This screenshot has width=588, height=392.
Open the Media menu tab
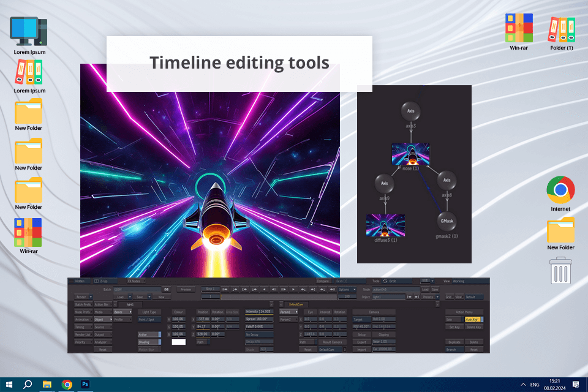[103, 312]
